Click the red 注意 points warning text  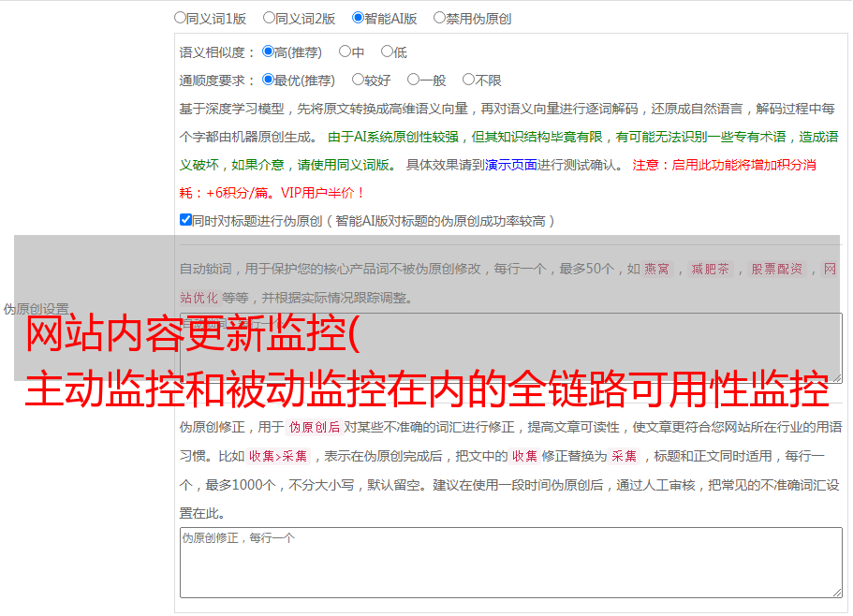(497, 179)
